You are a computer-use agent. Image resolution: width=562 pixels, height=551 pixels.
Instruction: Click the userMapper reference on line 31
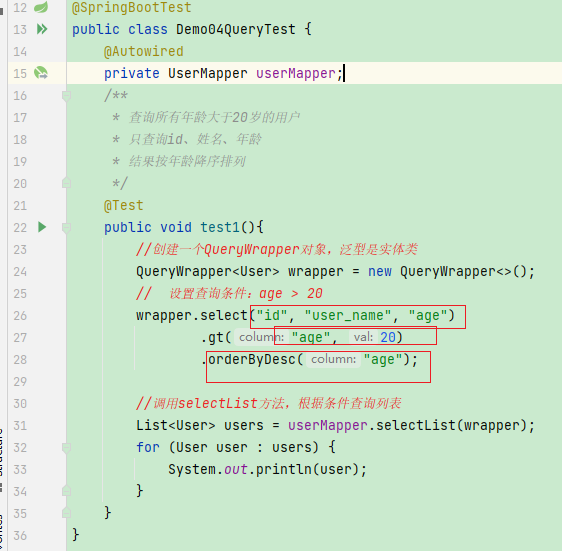tap(328, 426)
